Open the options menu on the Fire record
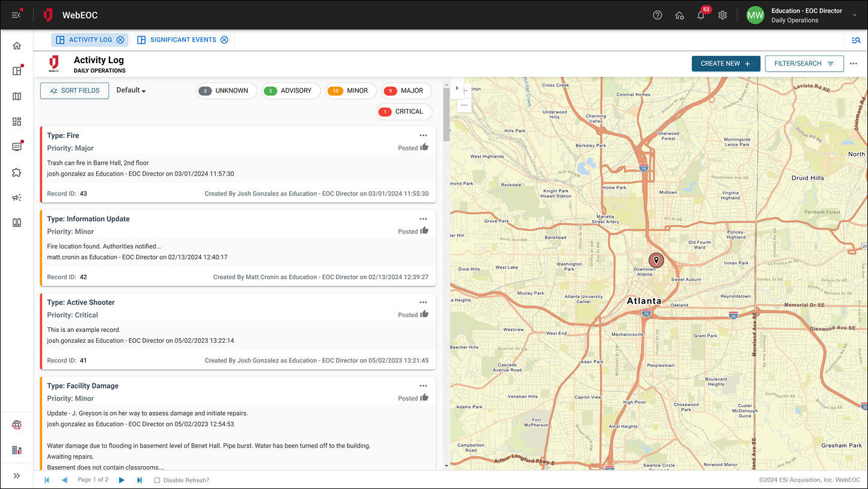 pos(423,135)
